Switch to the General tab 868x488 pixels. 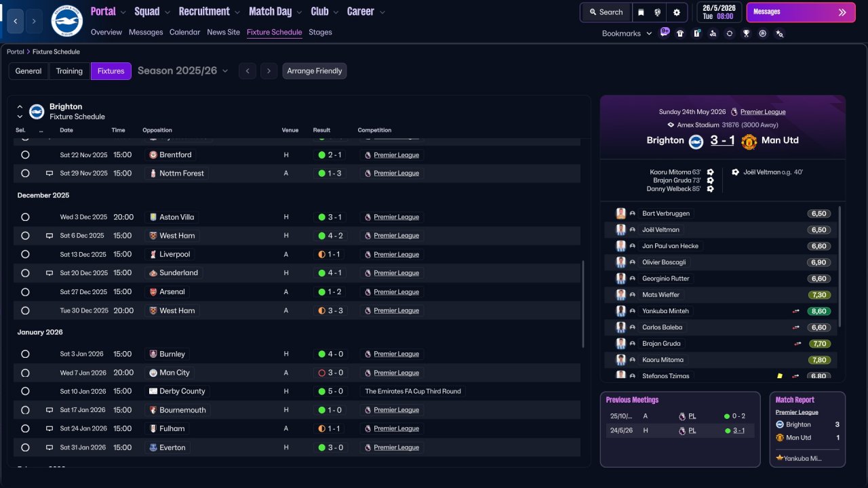28,71
